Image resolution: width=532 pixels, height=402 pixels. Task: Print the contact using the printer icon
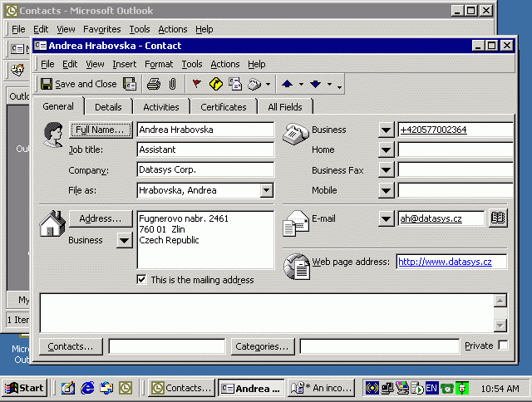pyautogui.click(x=154, y=84)
